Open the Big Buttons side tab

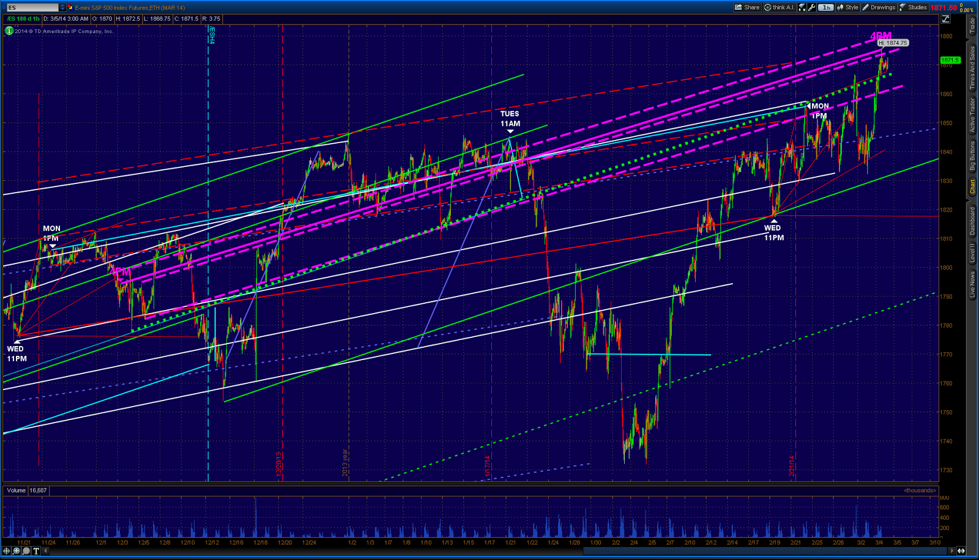click(x=972, y=155)
